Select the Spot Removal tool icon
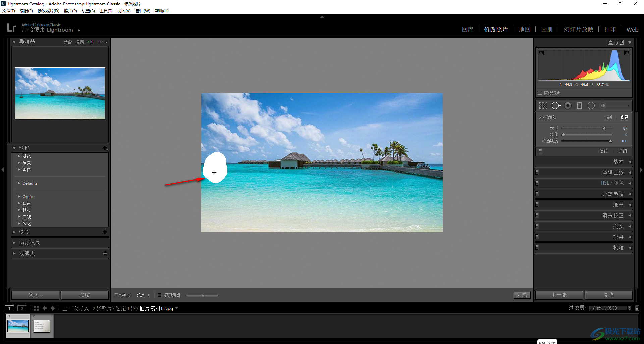Viewport: 644px width, 344px height. tap(556, 106)
